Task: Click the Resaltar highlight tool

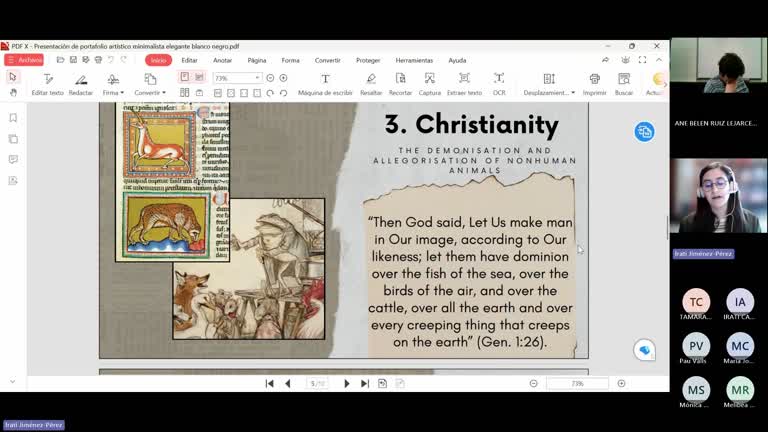Action: point(371,84)
